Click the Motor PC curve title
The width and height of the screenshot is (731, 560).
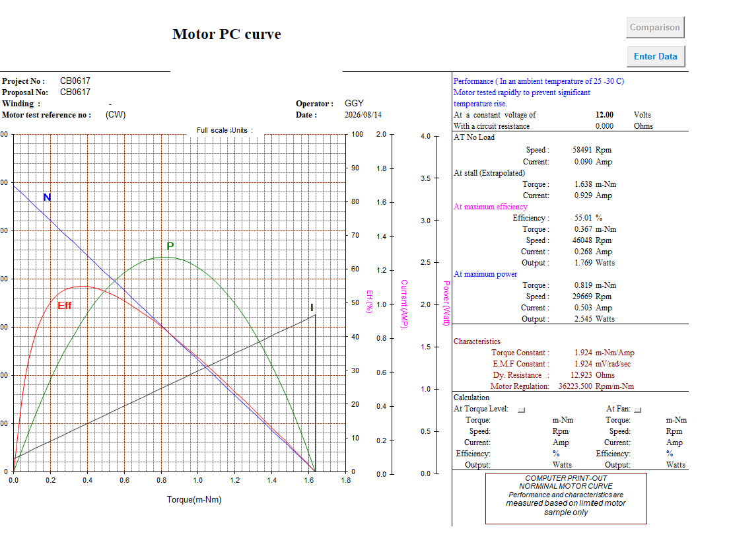tap(226, 34)
